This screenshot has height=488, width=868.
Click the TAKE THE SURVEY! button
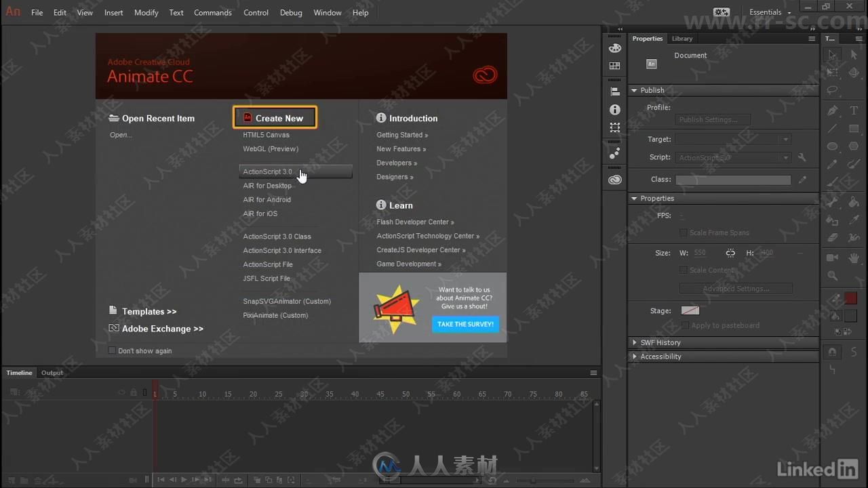click(x=465, y=324)
